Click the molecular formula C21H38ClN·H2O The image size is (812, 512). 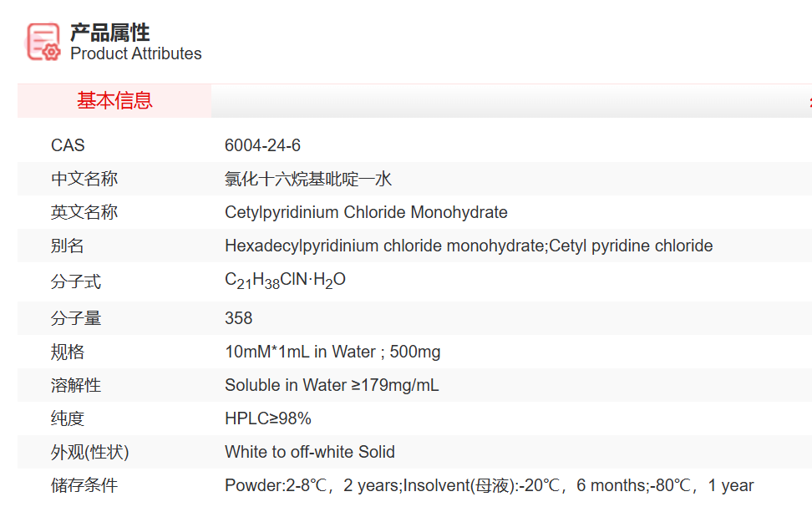click(x=285, y=281)
